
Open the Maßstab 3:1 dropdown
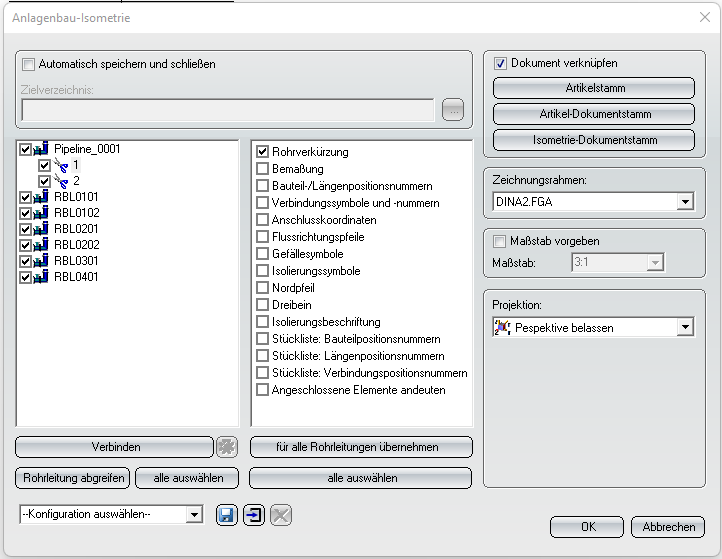click(x=654, y=262)
